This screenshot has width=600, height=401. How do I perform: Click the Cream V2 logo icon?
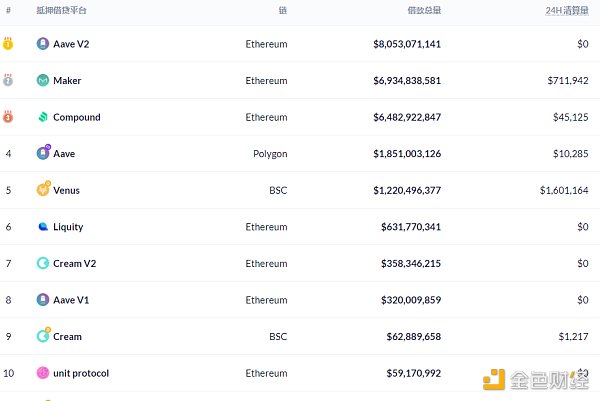pos(43,263)
